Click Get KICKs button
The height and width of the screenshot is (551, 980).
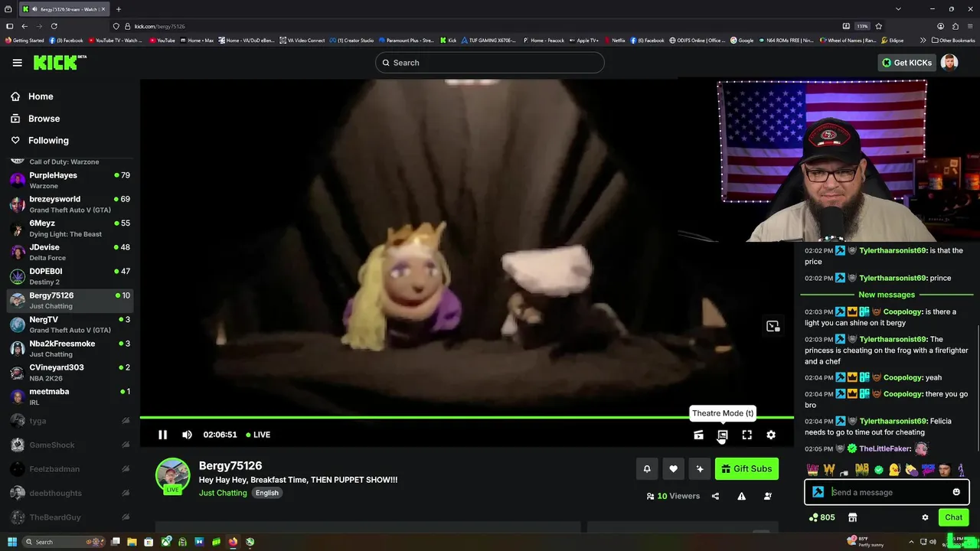pos(906,63)
